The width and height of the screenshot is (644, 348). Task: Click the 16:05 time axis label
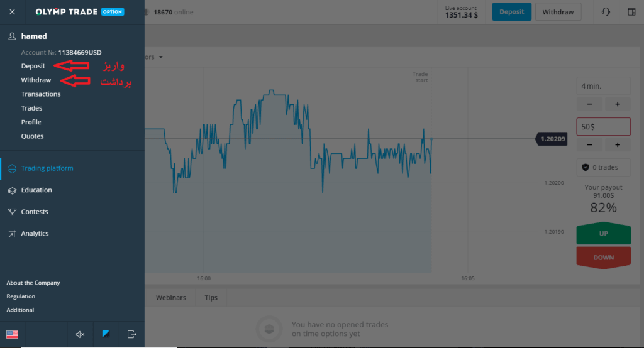[x=468, y=278]
